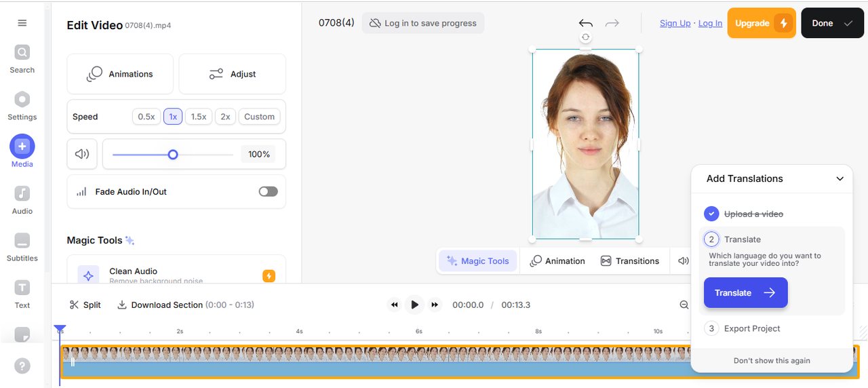868x388 pixels.
Task: Zoom out the timeline
Action: click(684, 305)
